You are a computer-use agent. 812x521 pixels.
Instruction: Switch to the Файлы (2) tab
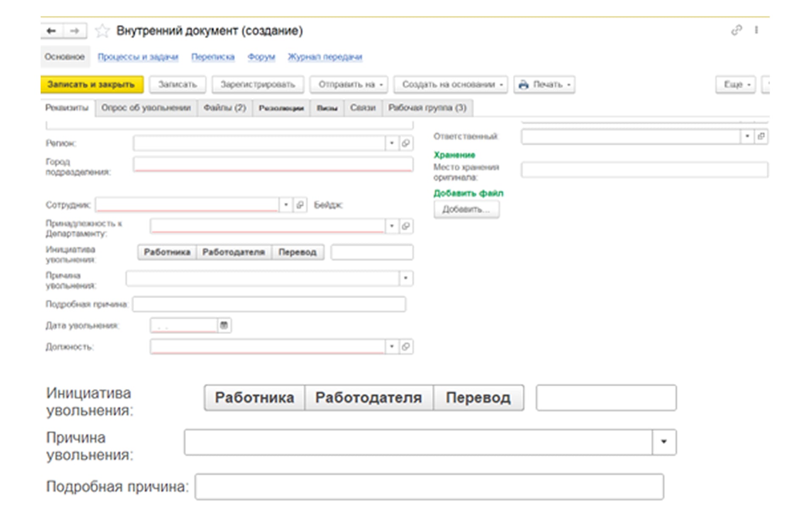coord(225,108)
